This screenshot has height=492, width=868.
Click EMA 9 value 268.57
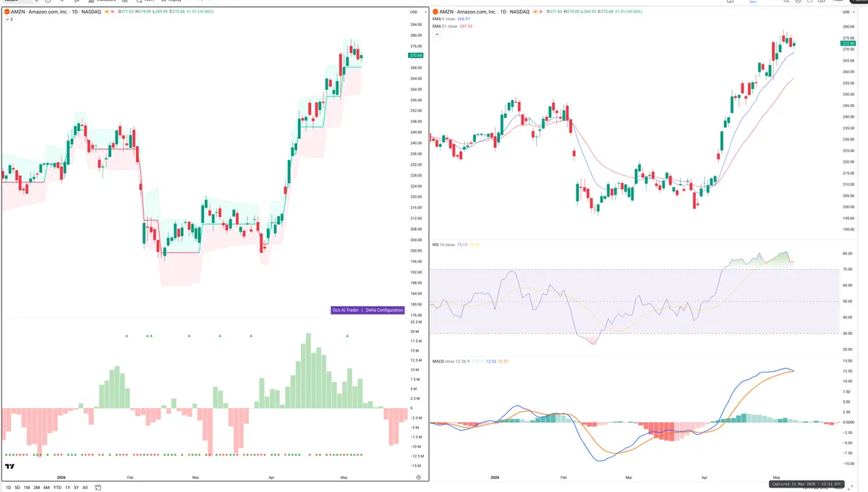[x=465, y=20]
